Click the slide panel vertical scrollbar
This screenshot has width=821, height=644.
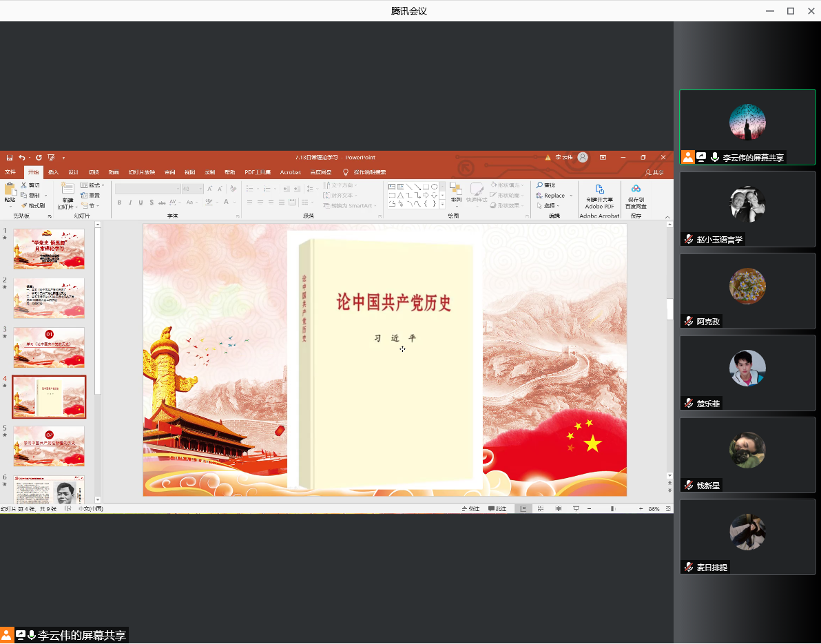coord(97,311)
